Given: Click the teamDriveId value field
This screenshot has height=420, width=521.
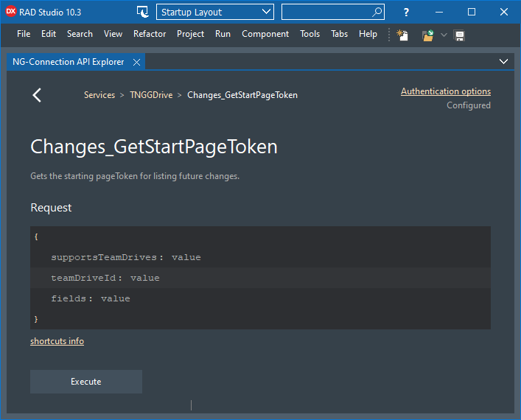Looking at the screenshot, I should click(145, 278).
